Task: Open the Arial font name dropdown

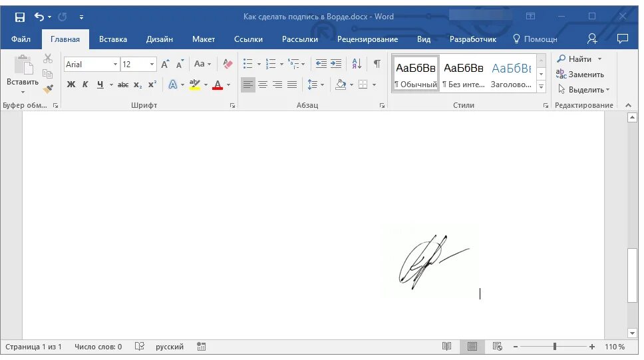Action: tap(115, 64)
